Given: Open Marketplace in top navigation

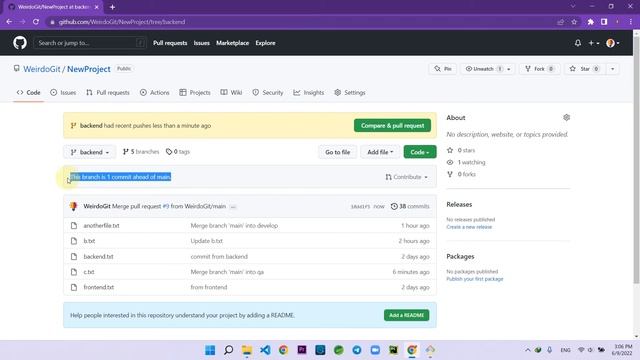Looking at the screenshot, I should click(232, 43).
